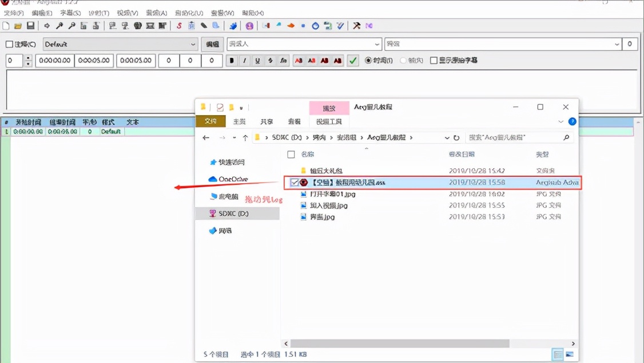Screen dimensions: 644x363
Task: Click the video zoom in icon
Action: pyautogui.click(x=59, y=26)
